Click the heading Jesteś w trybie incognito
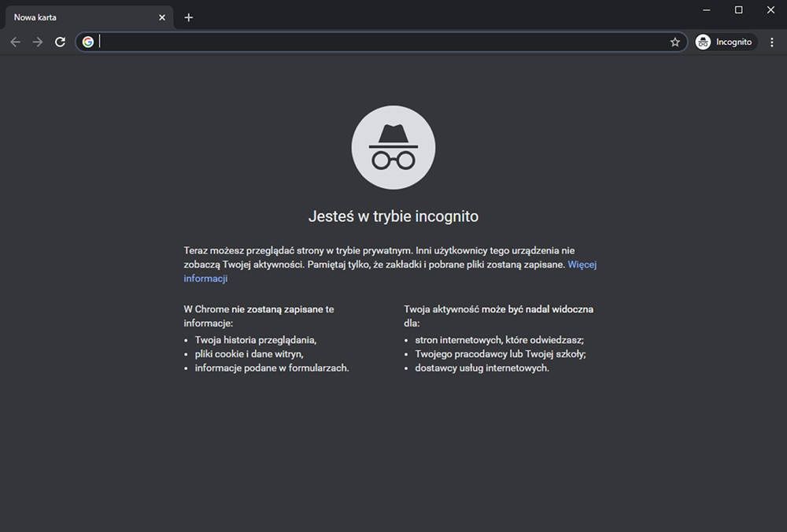The height and width of the screenshot is (532, 787). (393, 216)
